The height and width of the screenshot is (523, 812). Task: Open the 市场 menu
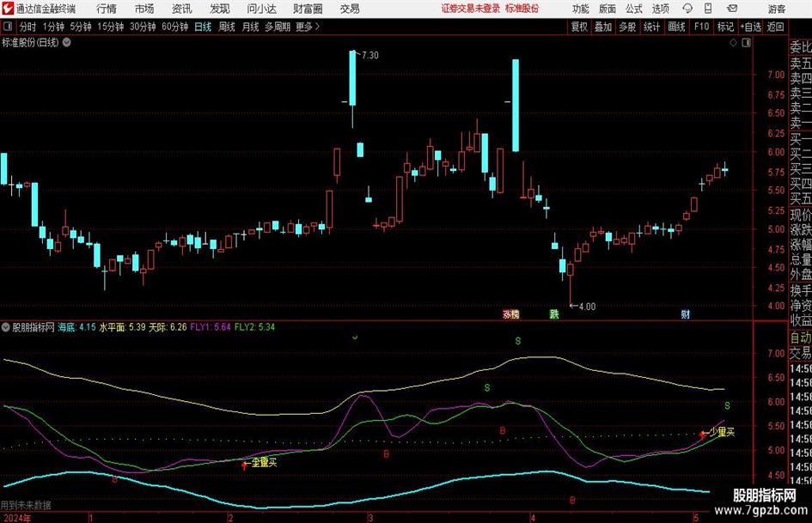144,9
